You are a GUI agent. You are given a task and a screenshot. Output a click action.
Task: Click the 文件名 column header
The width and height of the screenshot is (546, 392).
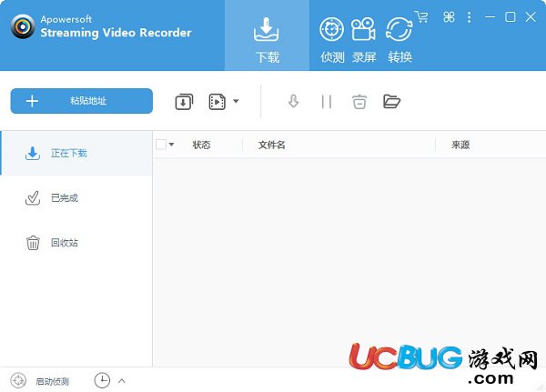point(271,145)
